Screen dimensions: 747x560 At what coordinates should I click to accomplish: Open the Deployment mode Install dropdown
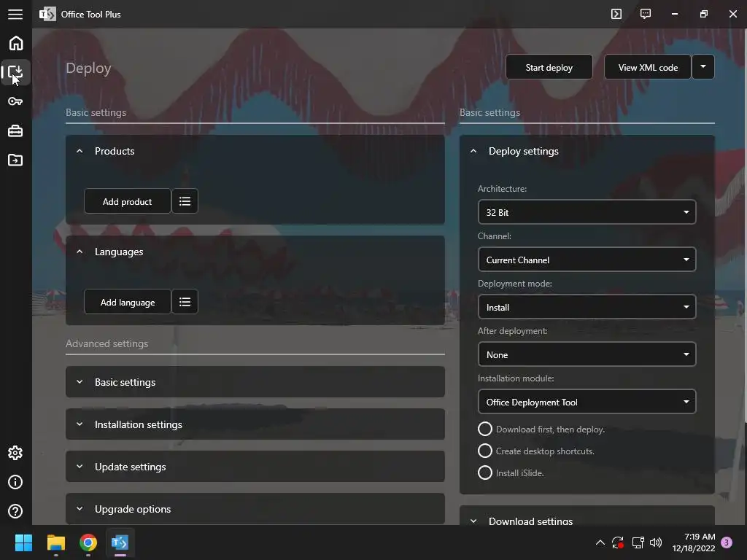(x=587, y=307)
